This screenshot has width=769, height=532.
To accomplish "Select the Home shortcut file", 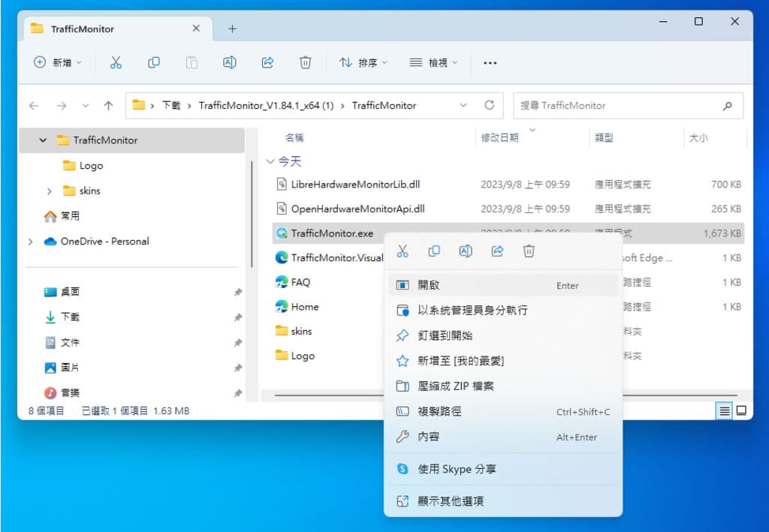I will coord(297,307).
